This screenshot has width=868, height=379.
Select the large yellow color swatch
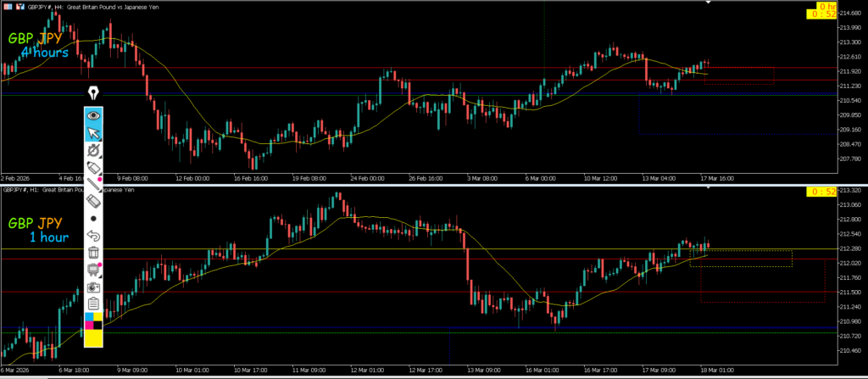[x=93, y=338]
